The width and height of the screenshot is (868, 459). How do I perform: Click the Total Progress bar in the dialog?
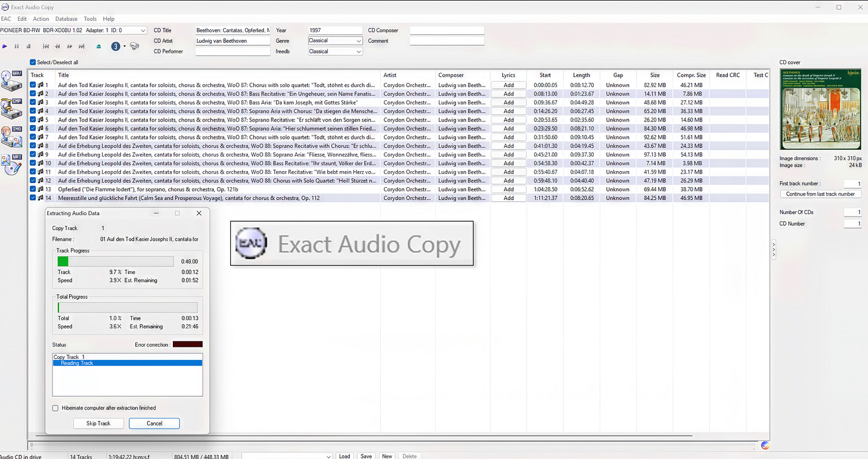(128, 308)
